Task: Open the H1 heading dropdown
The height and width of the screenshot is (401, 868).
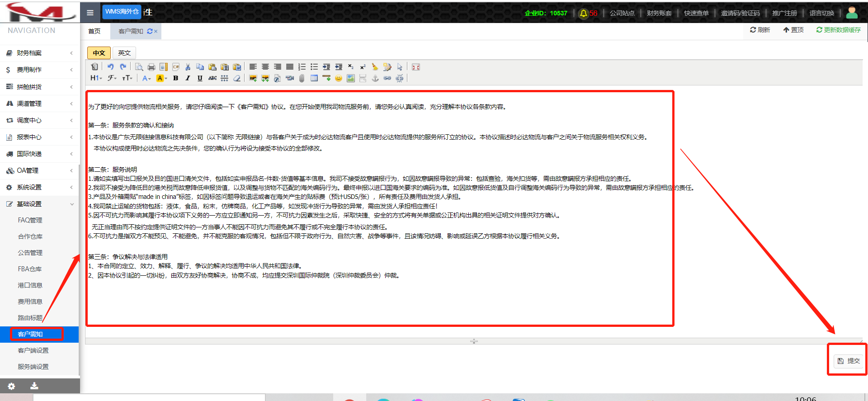Action: [x=96, y=78]
